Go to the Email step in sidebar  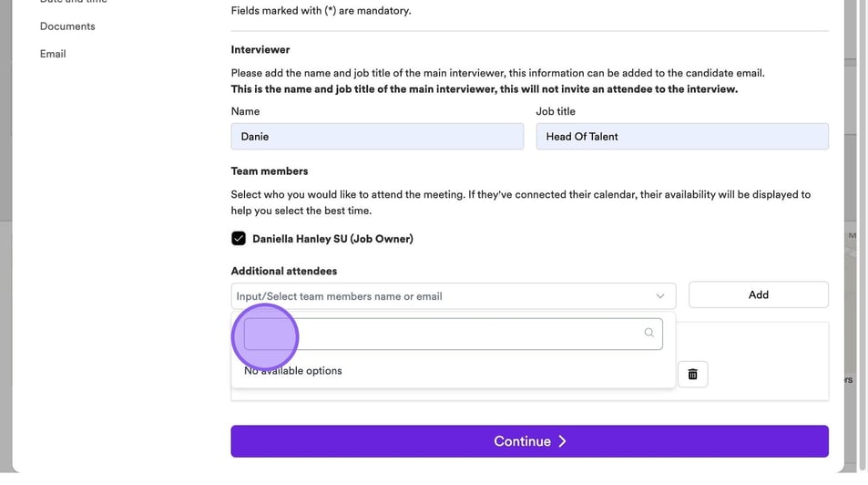coord(53,54)
